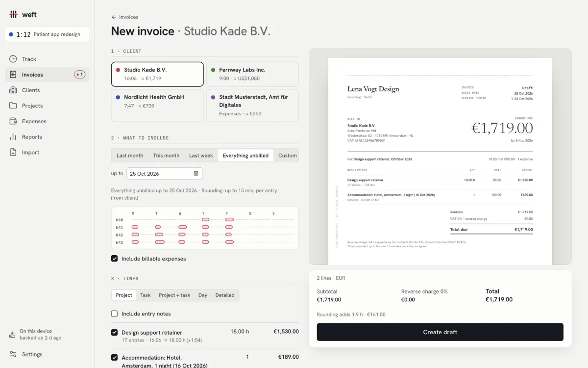Click the 17 entries rounding detail text
The image size is (588, 368).
click(162, 340)
